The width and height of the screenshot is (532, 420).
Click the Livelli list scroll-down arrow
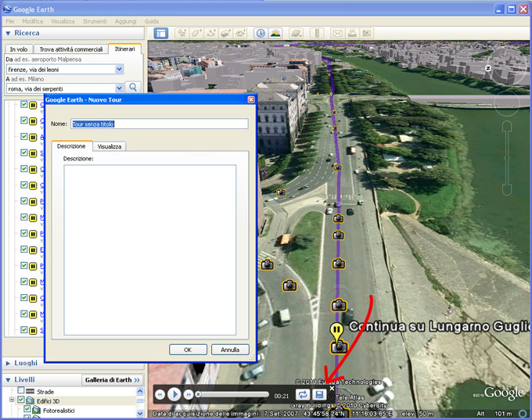140,414
